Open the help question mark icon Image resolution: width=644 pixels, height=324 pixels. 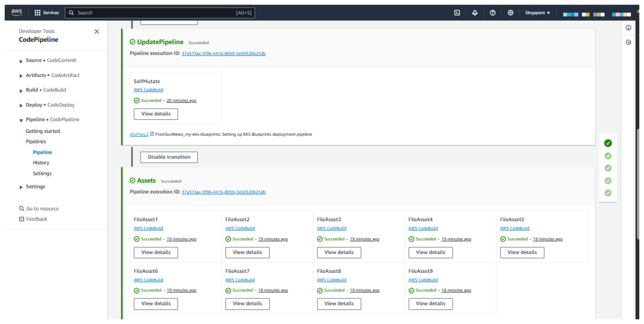click(493, 13)
